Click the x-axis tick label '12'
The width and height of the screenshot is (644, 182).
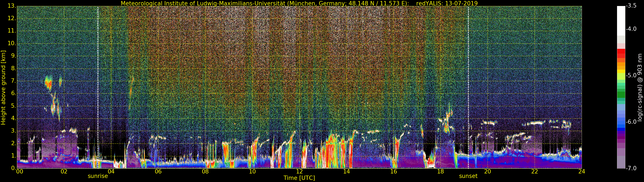[299, 172]
